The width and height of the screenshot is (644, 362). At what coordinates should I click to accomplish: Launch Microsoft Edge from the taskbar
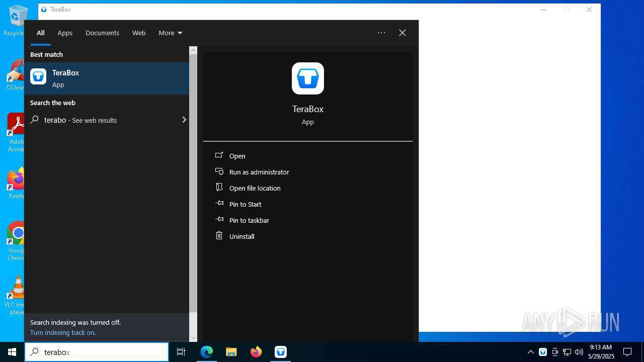[x=207, y=352]
